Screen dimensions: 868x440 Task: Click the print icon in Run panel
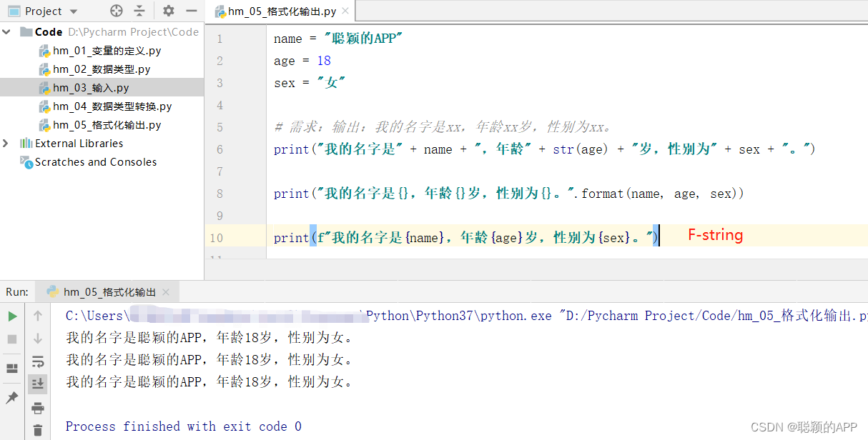click(38, 408)
